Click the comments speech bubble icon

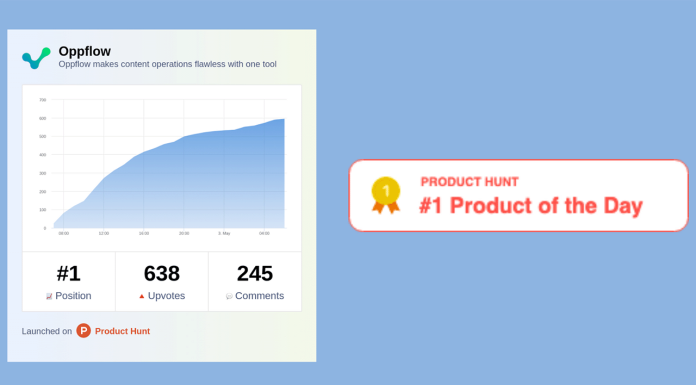(x=229, y=296)
